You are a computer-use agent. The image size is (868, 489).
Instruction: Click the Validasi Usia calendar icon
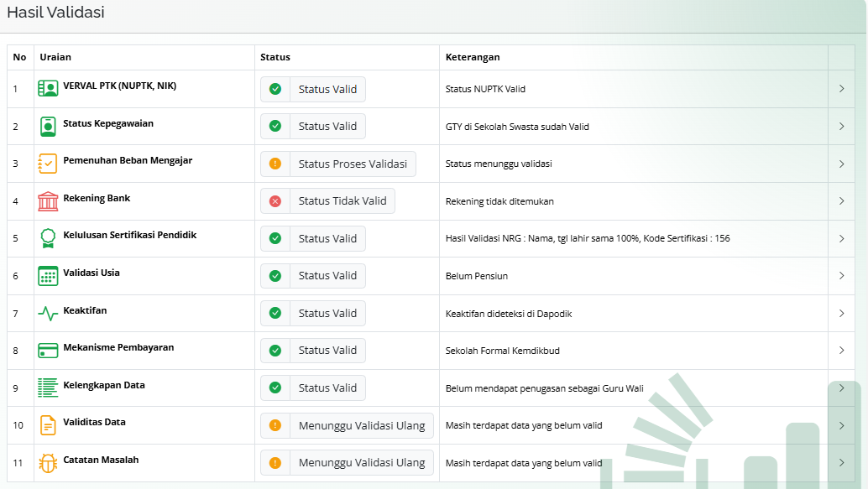[x=48, y=276]
